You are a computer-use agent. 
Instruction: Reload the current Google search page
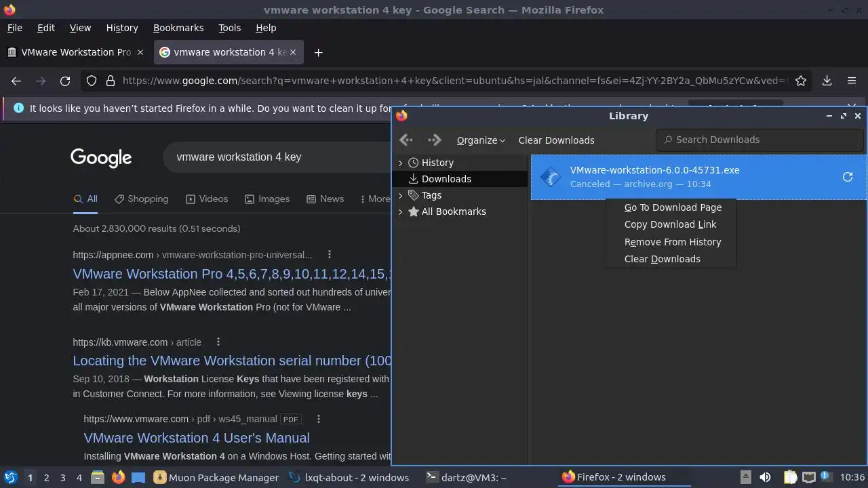click(x=65, y=81)
